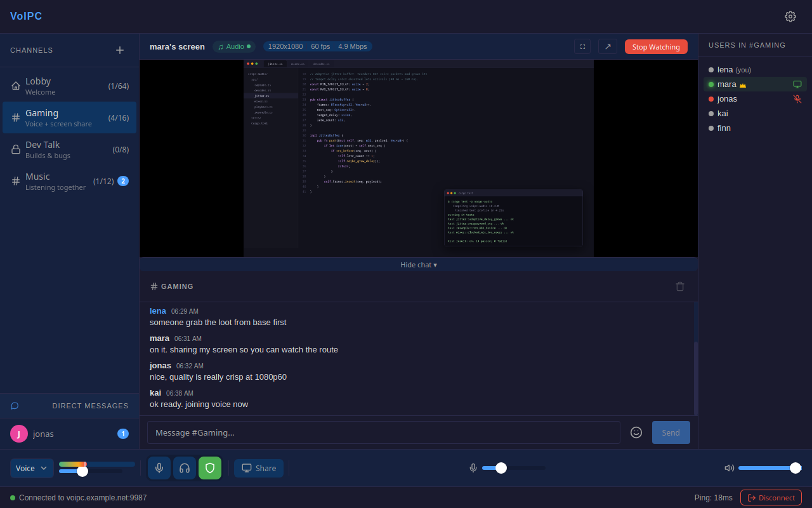Screen dimensions: 812x508
Task: Disconnect from the server
Action: [x=771, y=498]
